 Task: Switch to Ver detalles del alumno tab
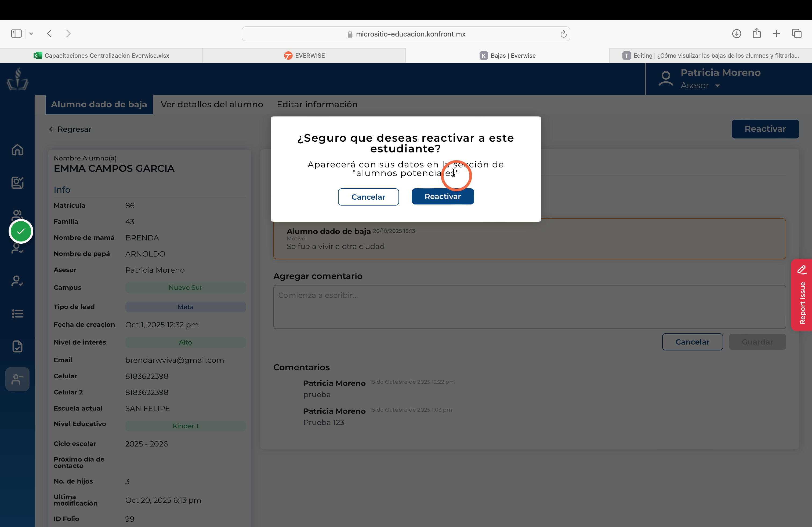(x=212, y=104)
